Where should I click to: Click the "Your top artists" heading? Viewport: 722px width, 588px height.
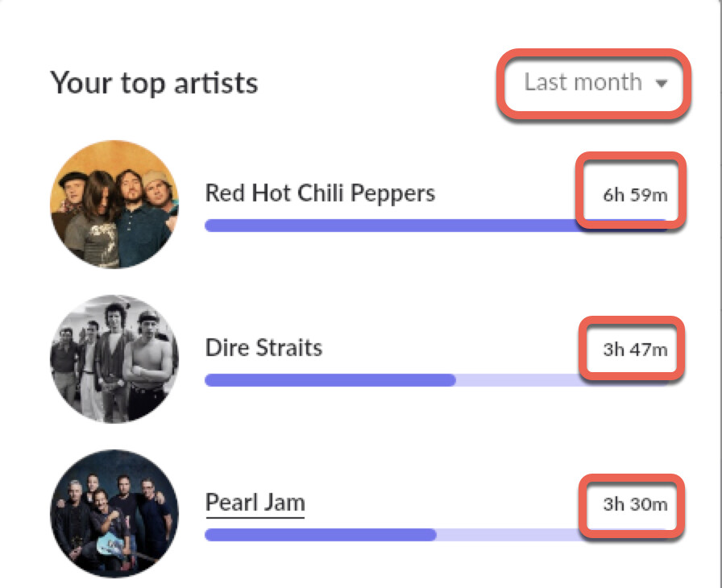[x=154, y=82]
